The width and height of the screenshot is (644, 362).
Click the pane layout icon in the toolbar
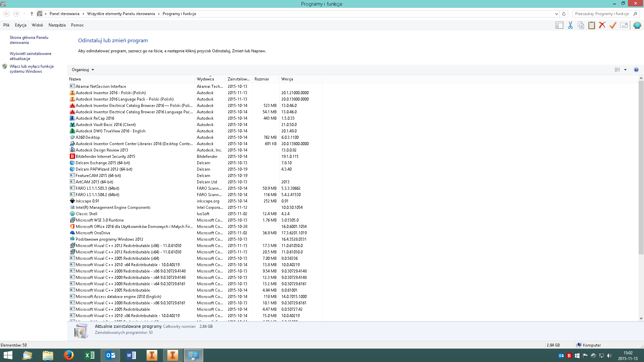click(559, 25)
